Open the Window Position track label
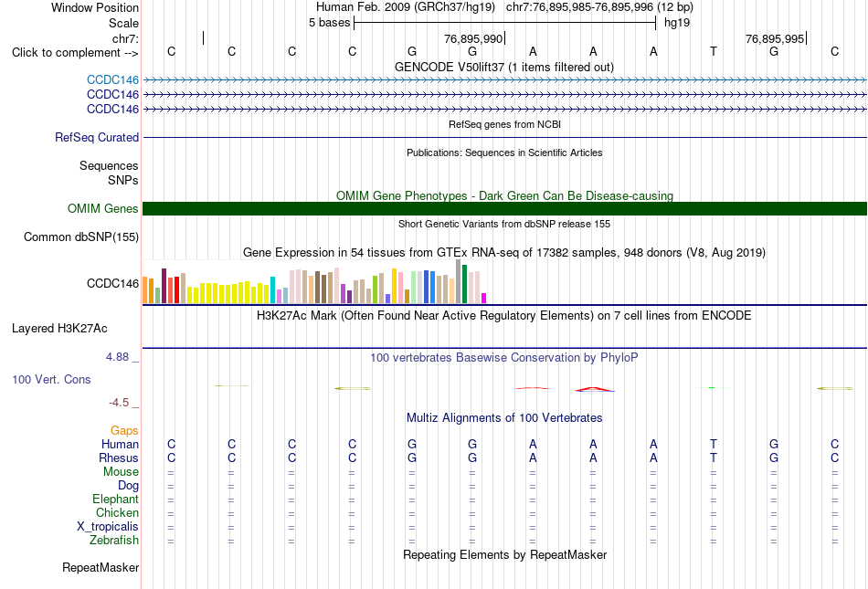This screenshot has height=589, width=868. (95, 7)
